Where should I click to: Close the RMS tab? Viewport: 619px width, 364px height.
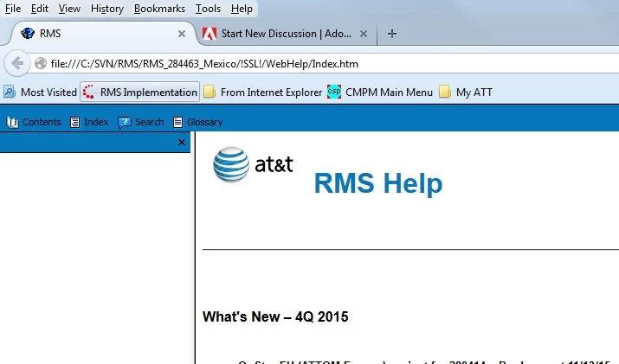[182, 34]
